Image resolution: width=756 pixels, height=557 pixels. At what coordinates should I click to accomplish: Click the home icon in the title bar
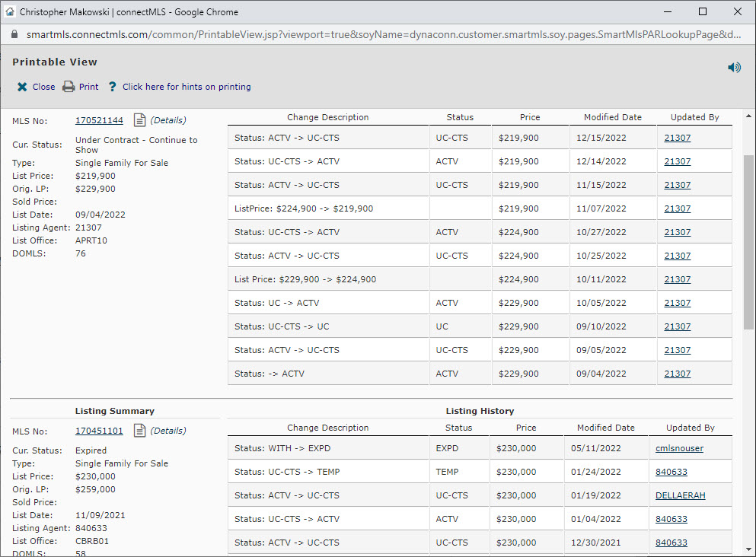click(x=10, y=11)
